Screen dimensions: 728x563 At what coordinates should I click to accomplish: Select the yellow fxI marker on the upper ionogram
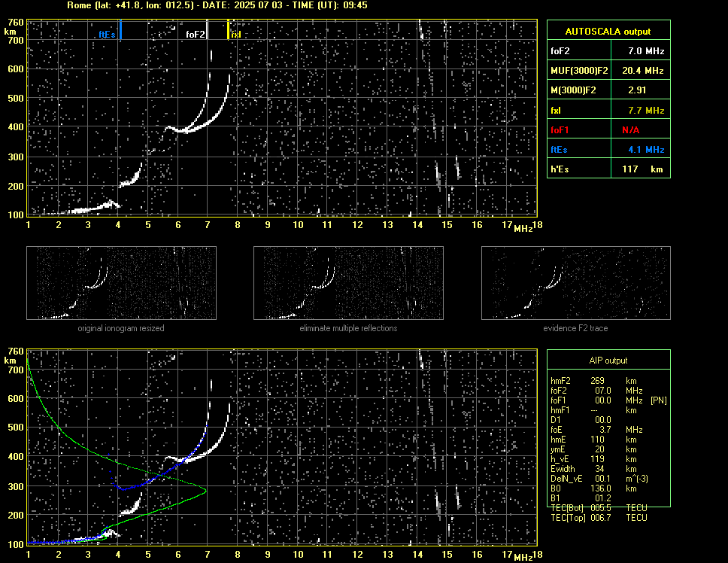[228, 29]
